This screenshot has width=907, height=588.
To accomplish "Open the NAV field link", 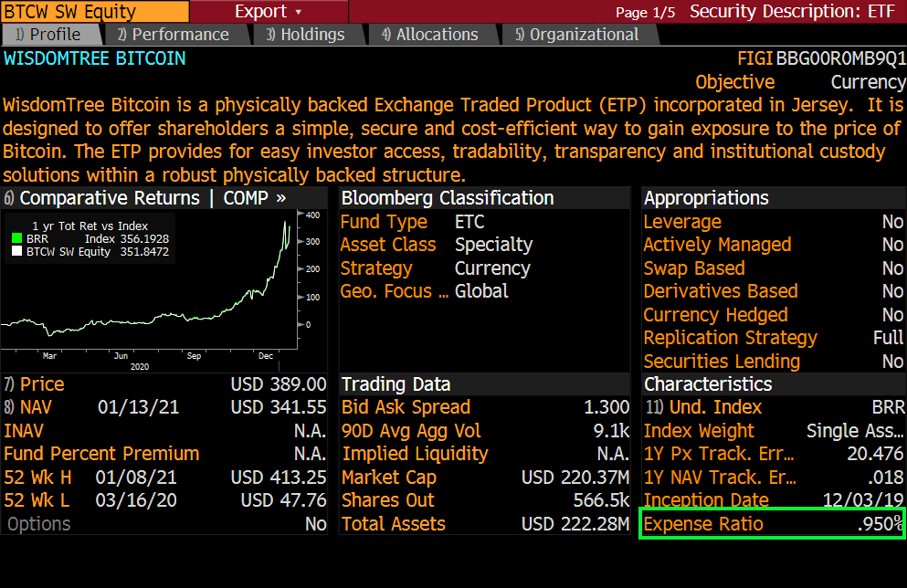I will pos(37,408).
